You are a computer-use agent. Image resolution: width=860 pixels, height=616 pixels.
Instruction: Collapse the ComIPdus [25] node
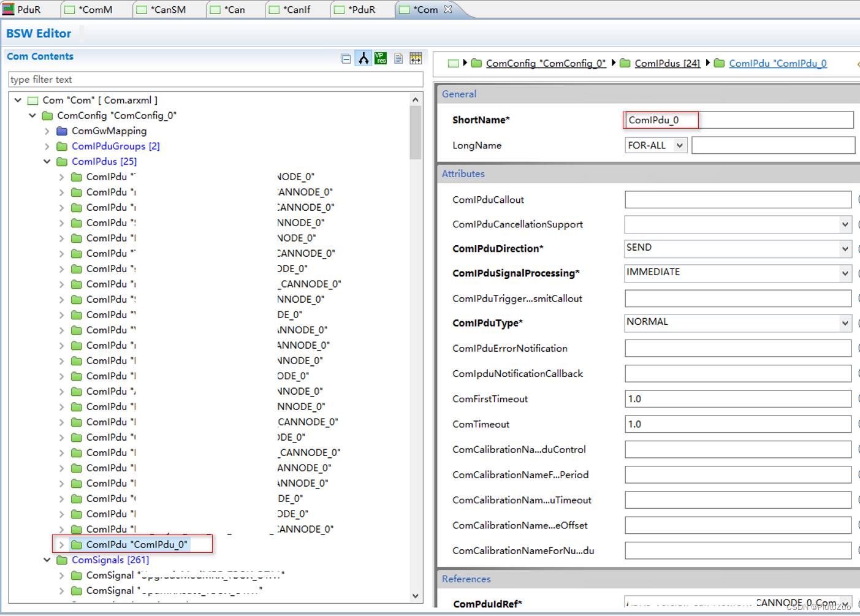(47, 161)
